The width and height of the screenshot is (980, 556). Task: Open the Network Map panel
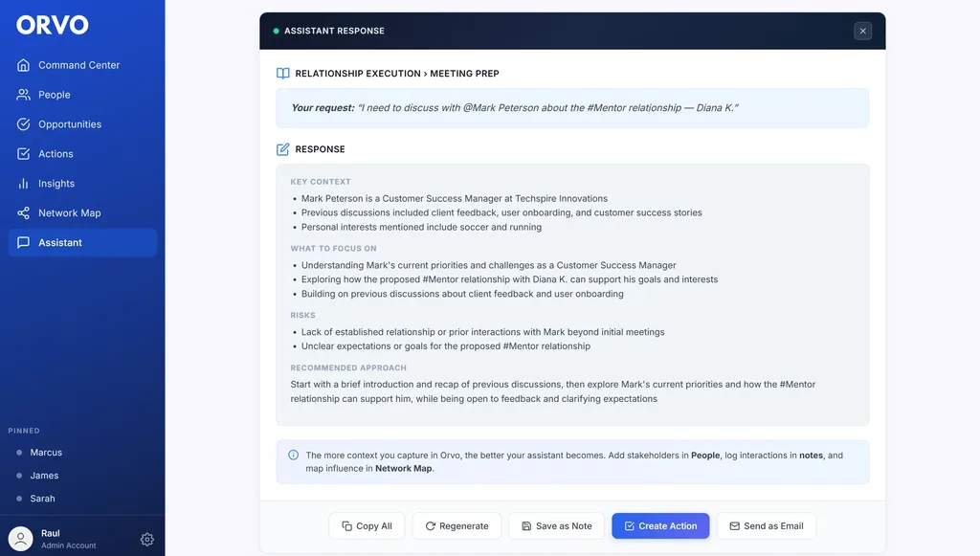[x=23, y=212]
